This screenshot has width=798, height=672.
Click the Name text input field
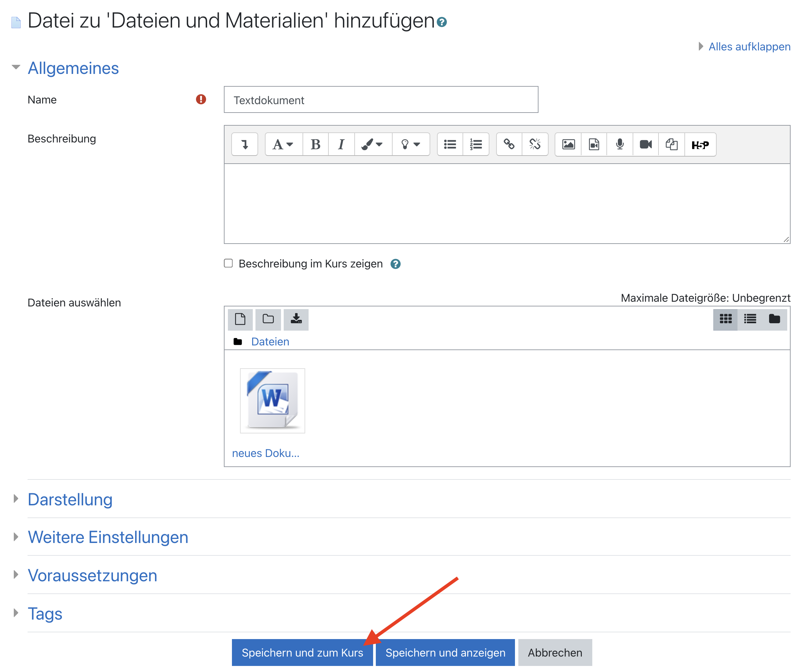tap(381, 100)
